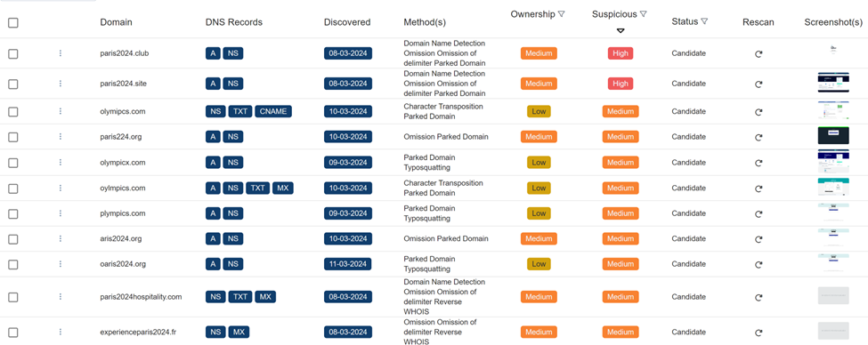Click the Domain column header
Screen dimensions: 868x345
coord(117,22)
